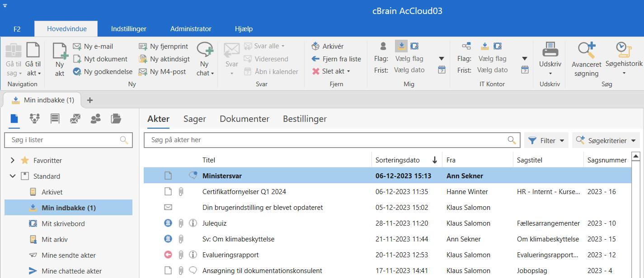Add a new tab with plus button

point(90,100)
